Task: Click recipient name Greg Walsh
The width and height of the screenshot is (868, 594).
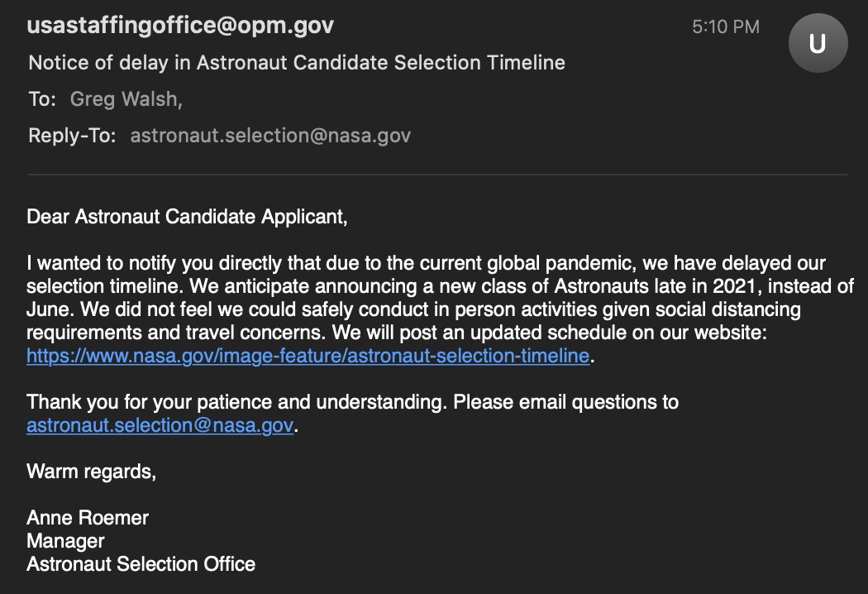Action: (126, 99)
